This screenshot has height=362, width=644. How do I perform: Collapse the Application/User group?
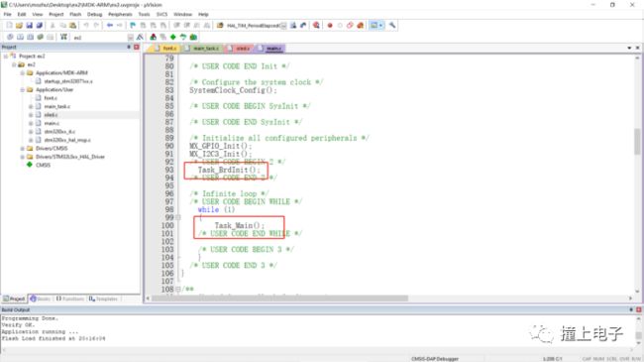pos(22,89)
